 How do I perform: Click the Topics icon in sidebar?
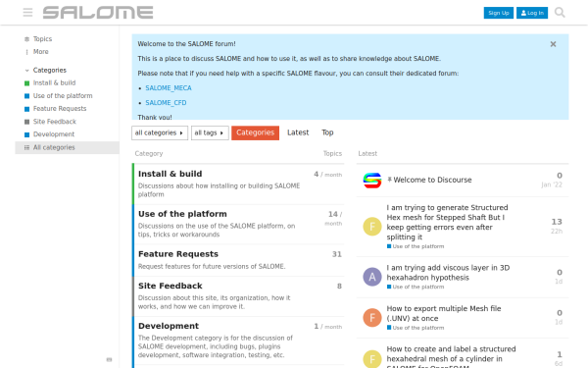click(26, 39)
